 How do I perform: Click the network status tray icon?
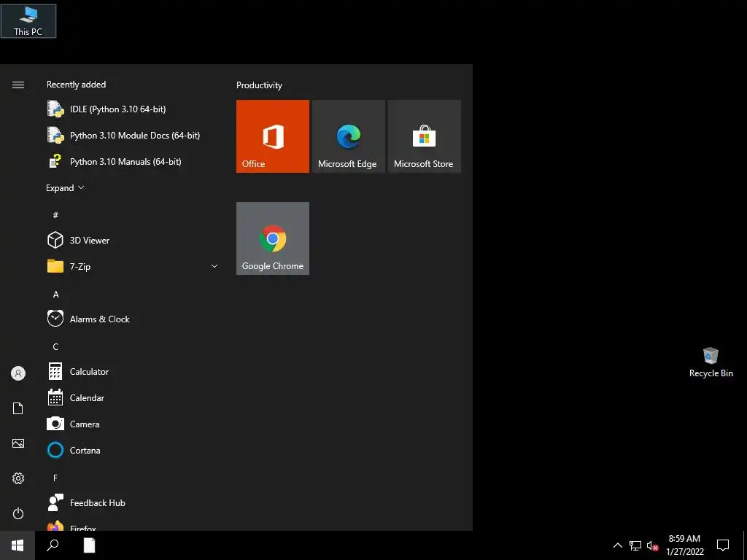coord(635,545)
